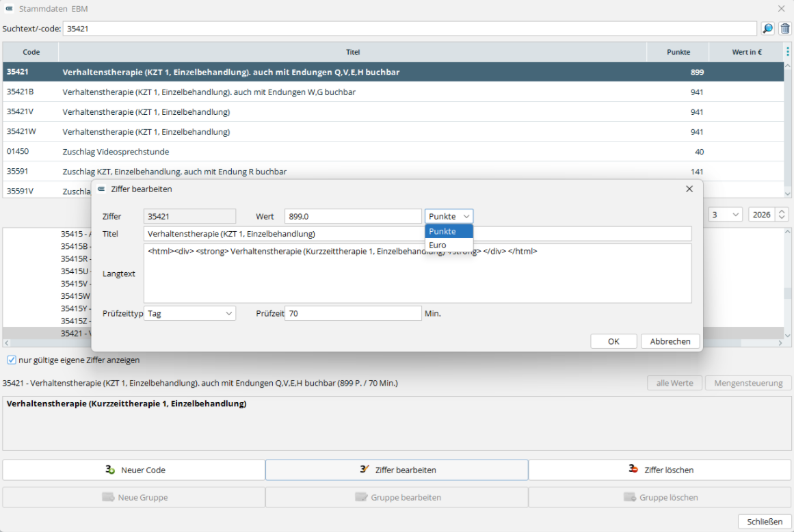Viewport: 794px width, 532px height.
Task: Click the Ziffer field showing 35421
Action: 190,216
